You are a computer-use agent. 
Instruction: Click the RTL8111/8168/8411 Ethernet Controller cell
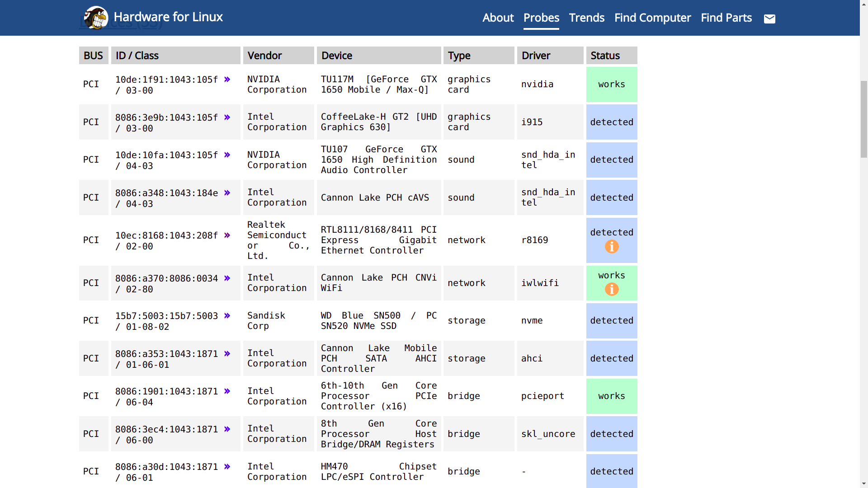click(379, 240)
